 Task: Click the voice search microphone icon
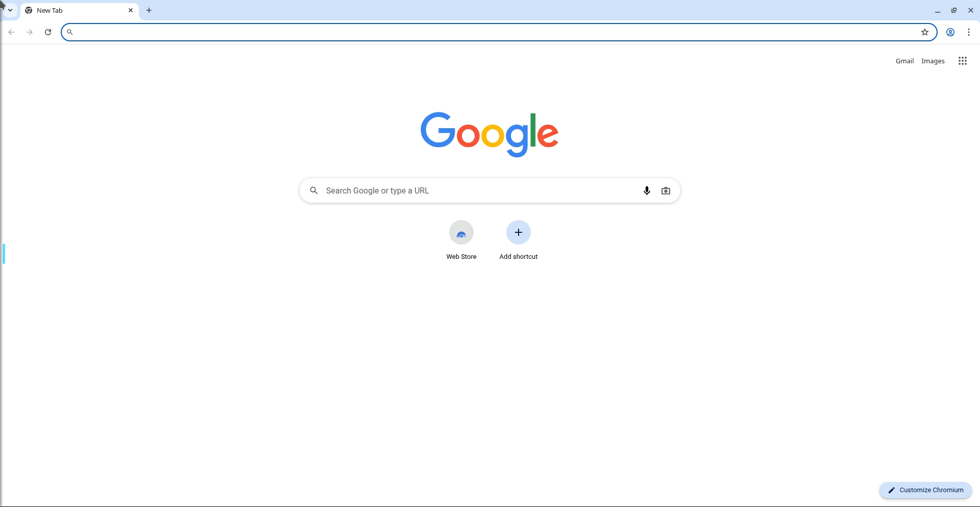click(x=647, y=190)
